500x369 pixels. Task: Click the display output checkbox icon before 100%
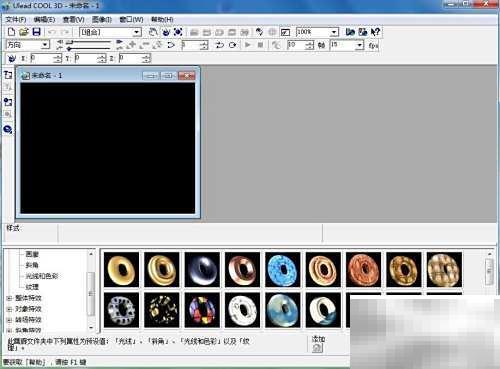click(x=285, y=32)
